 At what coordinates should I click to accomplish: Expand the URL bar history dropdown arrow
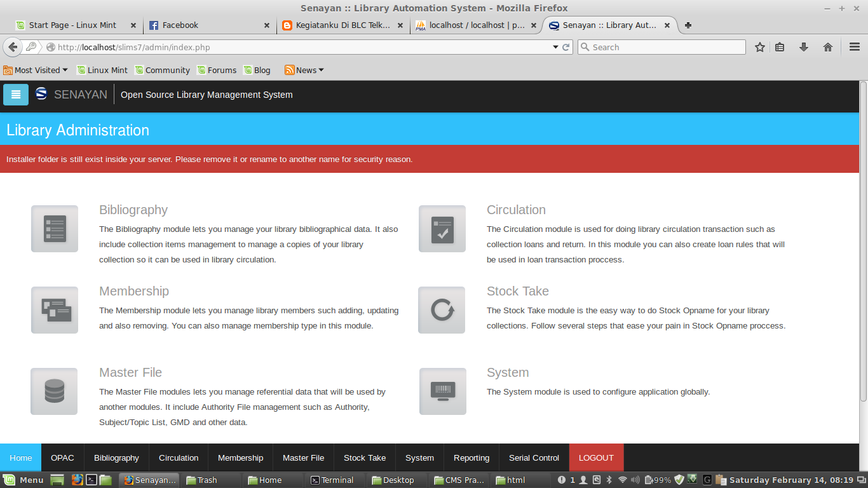[555, 46]
